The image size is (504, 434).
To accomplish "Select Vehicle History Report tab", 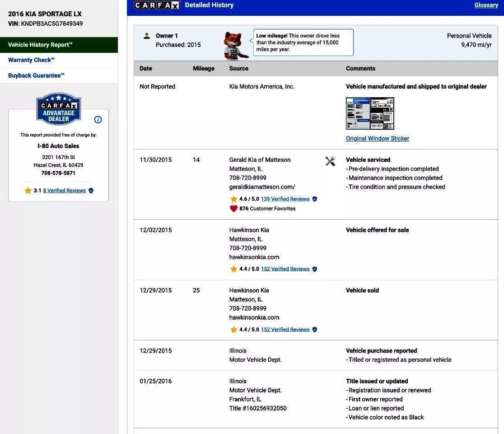I will [x=59, y=45].
